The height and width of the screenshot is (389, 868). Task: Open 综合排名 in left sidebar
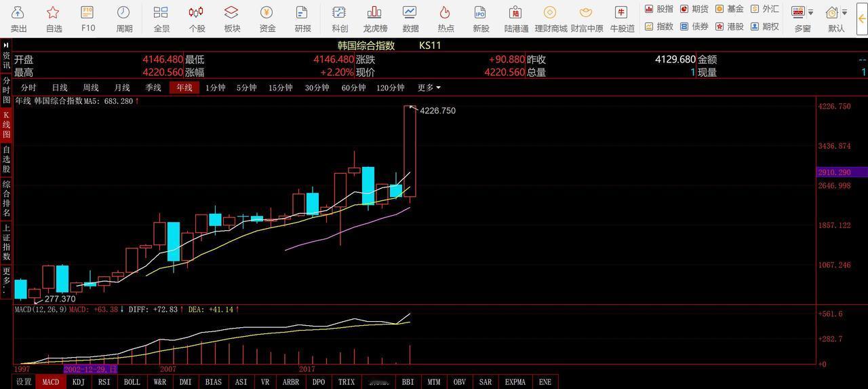click(6, 199)
